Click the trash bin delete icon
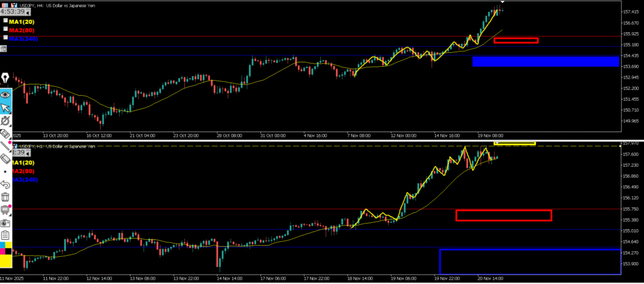The image size is (644, 284). tap(5, 197)
